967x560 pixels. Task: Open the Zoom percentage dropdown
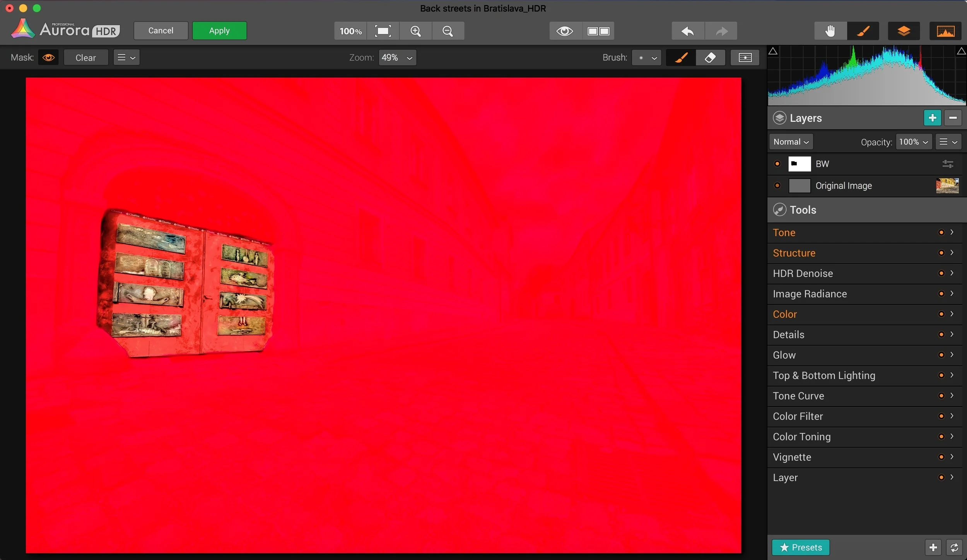click(x=397, y=58)
